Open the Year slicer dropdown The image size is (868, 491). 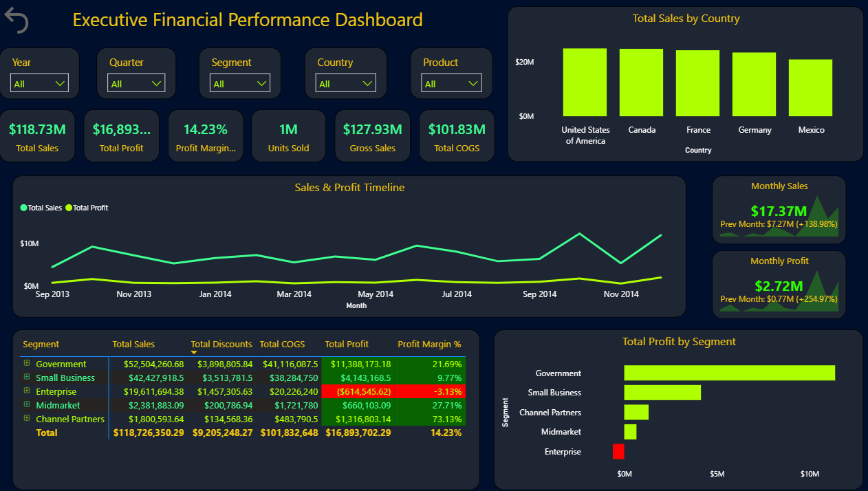(39, 83)
